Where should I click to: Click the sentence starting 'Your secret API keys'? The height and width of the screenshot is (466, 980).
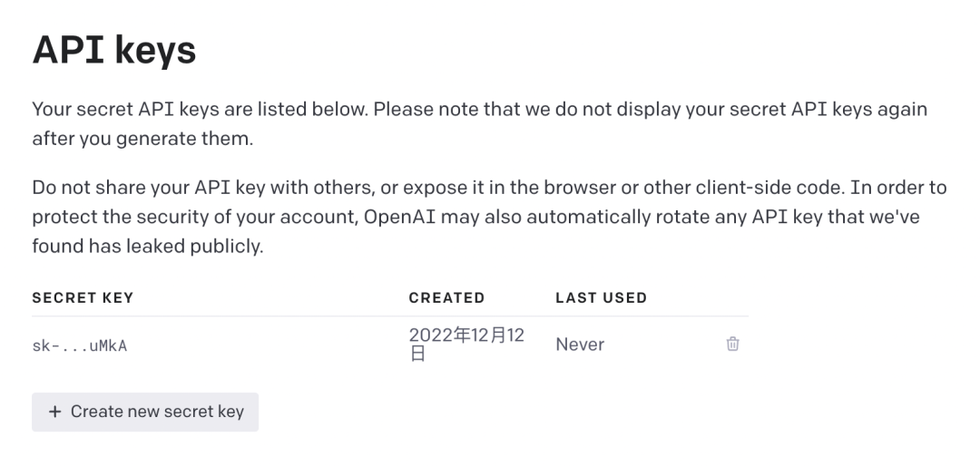pyautogui.click(x=200, y=110)
